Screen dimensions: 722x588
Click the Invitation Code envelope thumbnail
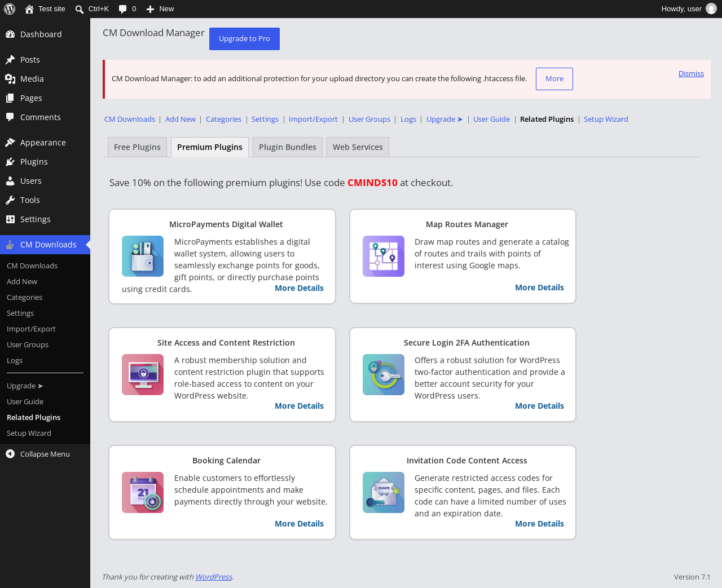pyautogui.click(x=384, y=492)
